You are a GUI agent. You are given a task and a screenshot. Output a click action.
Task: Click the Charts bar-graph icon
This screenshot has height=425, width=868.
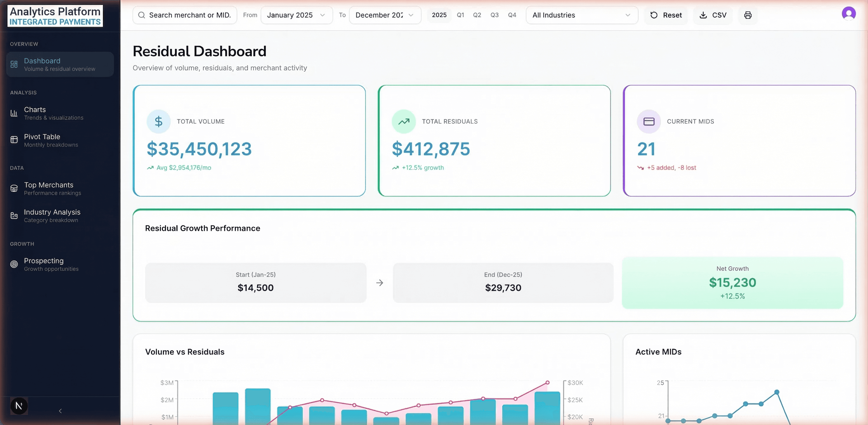14,113
